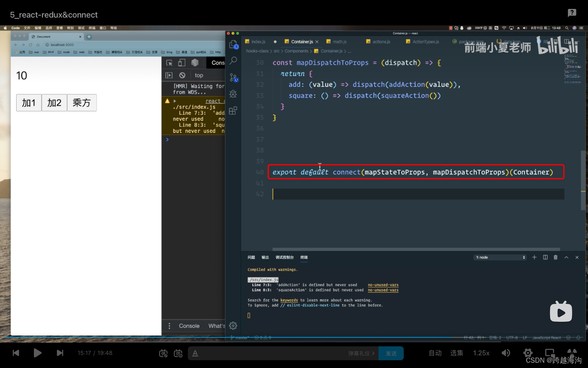Mute the video volume
588x368 pixels.
506,353
